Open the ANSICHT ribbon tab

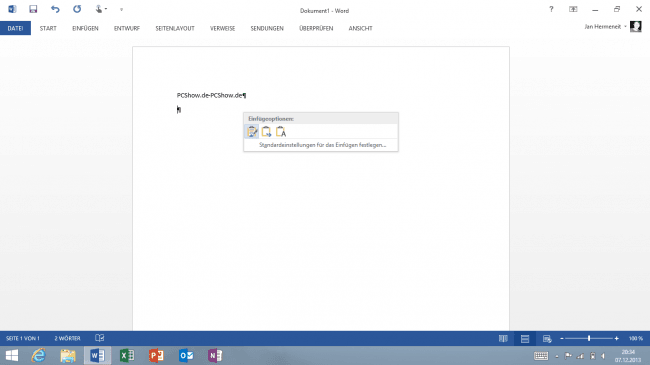pyautogui.click(x=360, y=28)
